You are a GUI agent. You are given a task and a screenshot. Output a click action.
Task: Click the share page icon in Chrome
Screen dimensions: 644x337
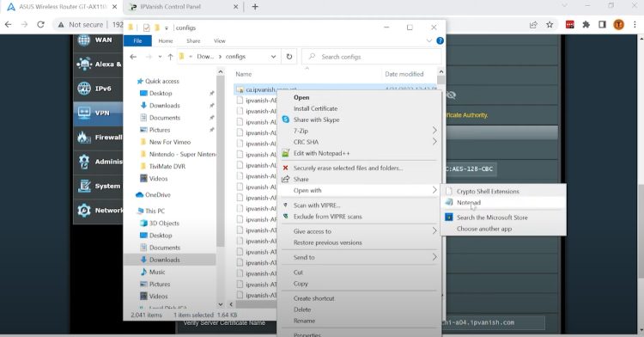pyautogui.click(x=533, y=25)
